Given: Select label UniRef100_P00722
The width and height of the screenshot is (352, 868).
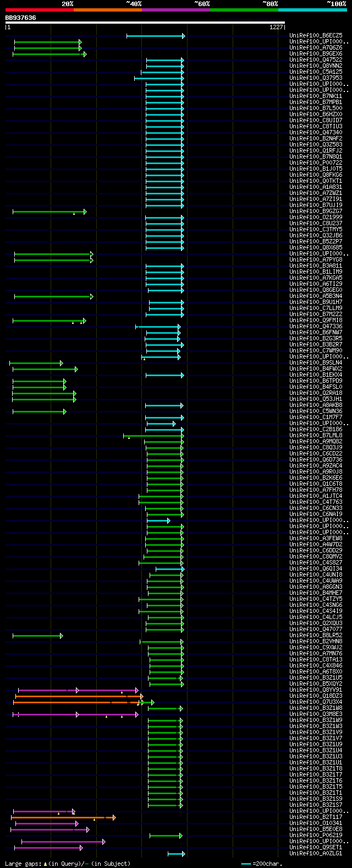Looking at the screenshot, I should [x=316, y=163].
